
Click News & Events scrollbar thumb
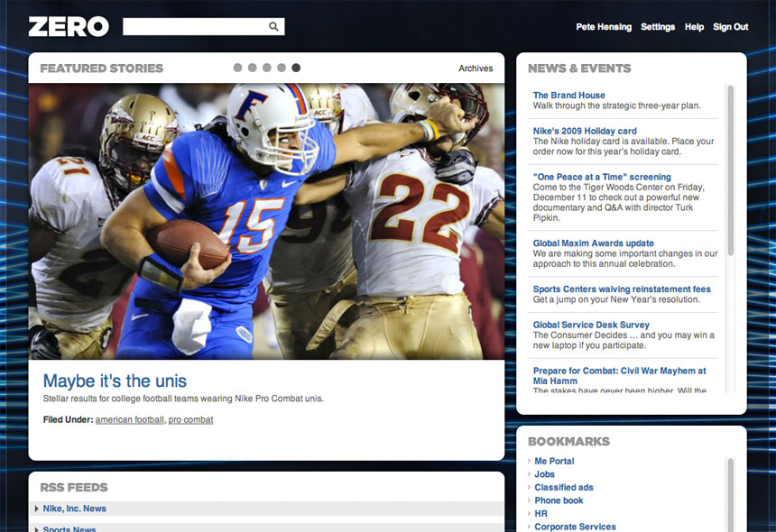(731, 170)
